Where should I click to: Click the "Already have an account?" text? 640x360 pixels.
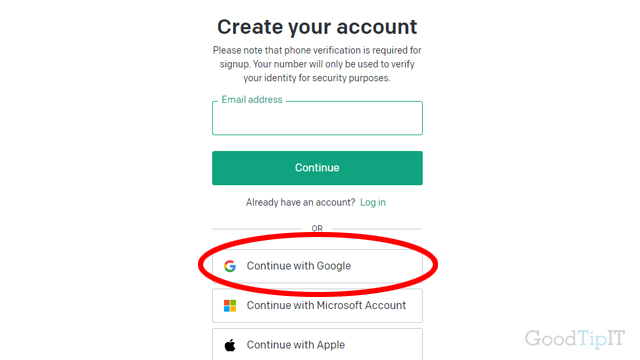click(300, 202)
